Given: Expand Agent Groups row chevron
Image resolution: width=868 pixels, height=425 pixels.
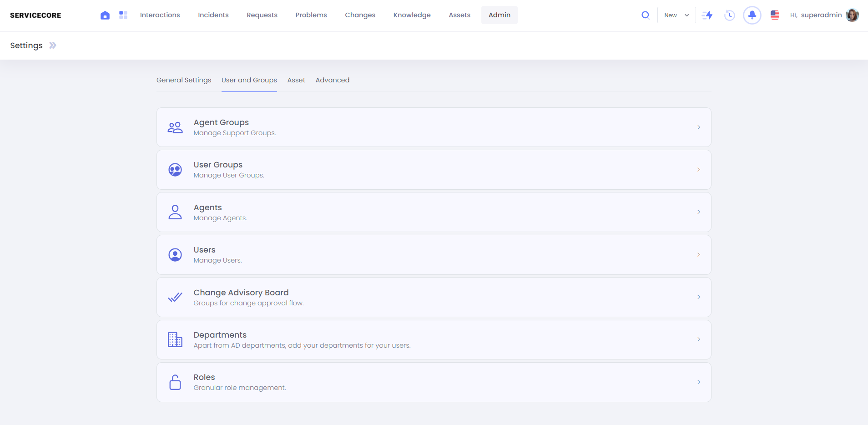Looking at the screenshot, I should coord(698,127).
